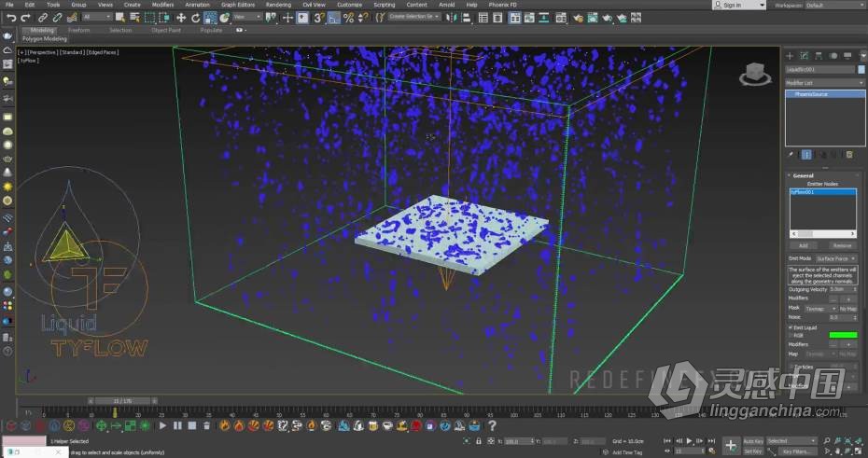This screenshot has width=868, height=458.
Task: Select tyFlow001 in Emitter Nodes list
Action: pyautogui.click(x=822, y=192)
